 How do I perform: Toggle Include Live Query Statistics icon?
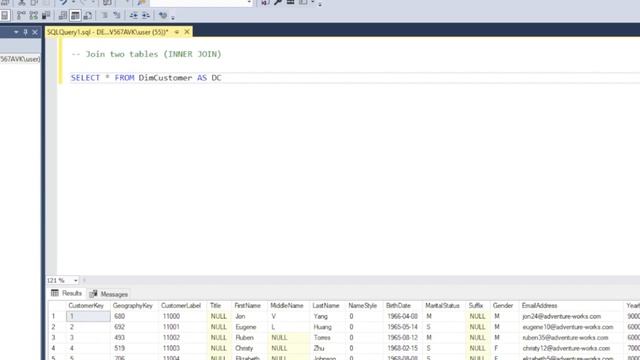33,16
